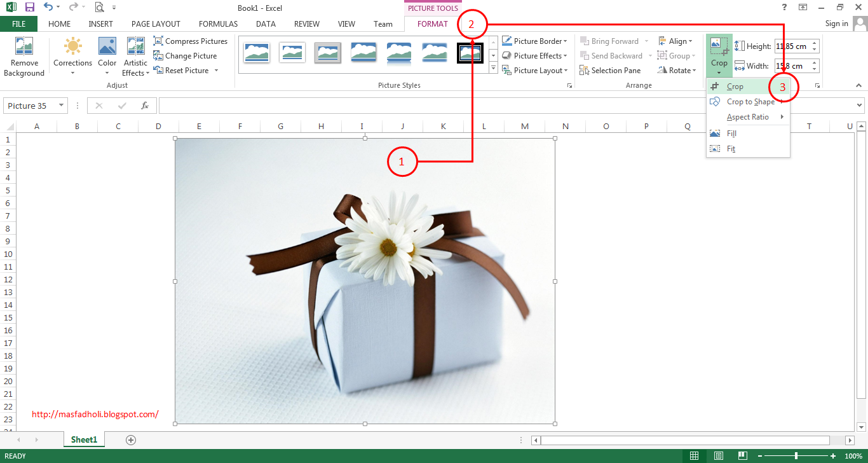Open Aspect Ratio submenu
Image resolution: width=868 pixels, height=463 pixels.
click(x=748, y=117)
